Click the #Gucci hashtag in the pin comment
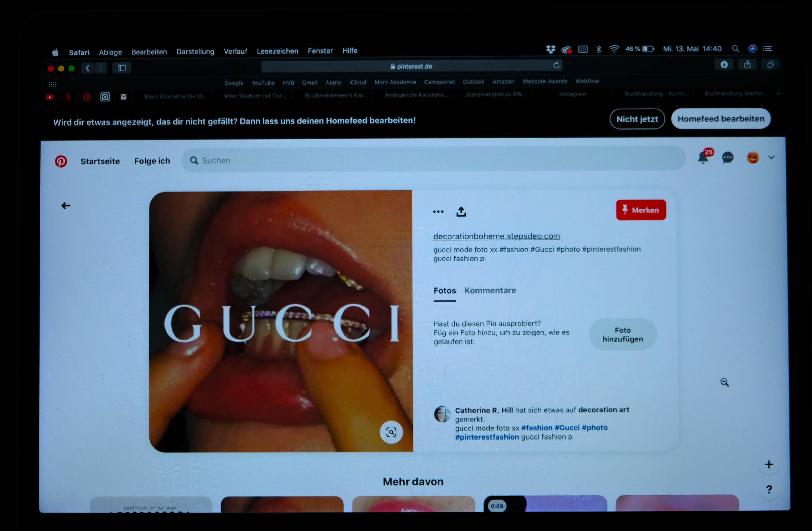The image size is (812, 531). pyautogui.click(x=567, y=428)
